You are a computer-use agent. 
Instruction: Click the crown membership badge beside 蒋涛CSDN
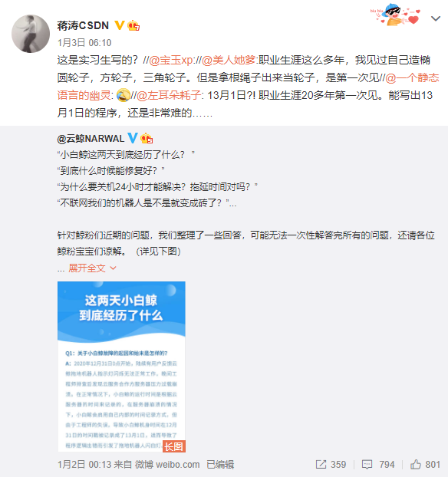133,25
